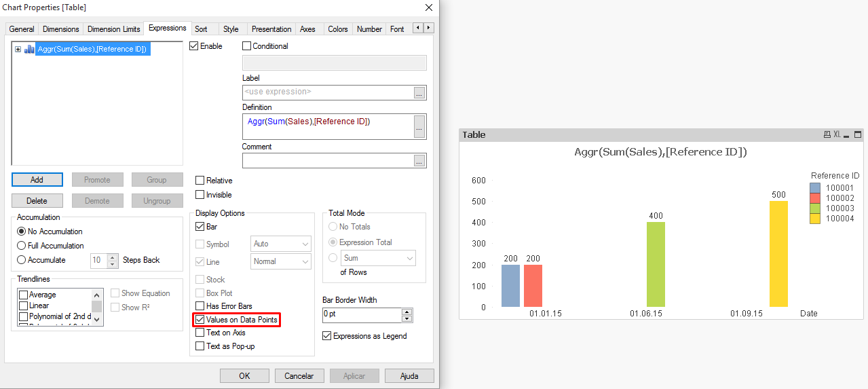Click the print icon on the Table chart
Viewport: 868px width, 389px height.
827,134
